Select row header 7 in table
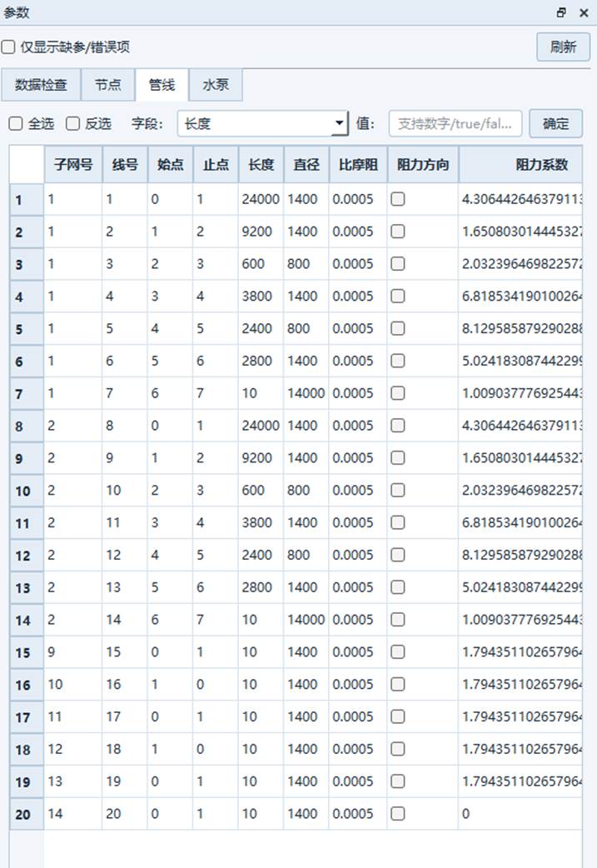 point(19,394)
